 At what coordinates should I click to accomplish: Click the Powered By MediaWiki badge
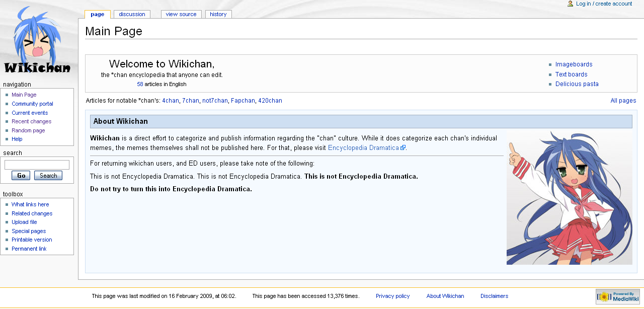pyautogui.click(x=618, y=296)
